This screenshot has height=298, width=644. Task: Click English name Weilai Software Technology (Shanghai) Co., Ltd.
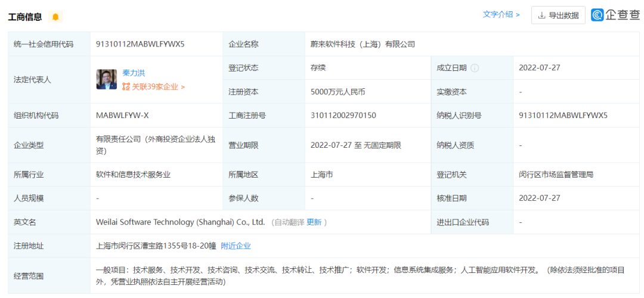pyautogui.click(x=180, y=222)
